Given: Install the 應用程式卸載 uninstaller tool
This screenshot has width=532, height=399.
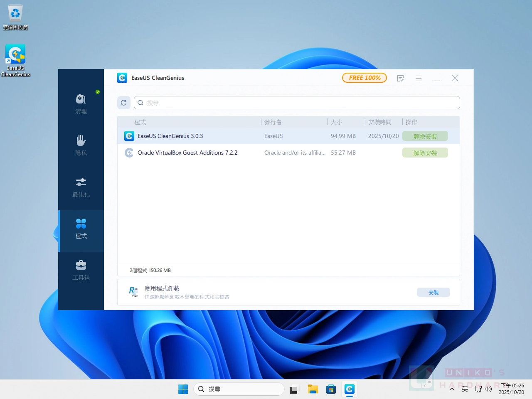Looking at the screenshot, I should (433, 293).
